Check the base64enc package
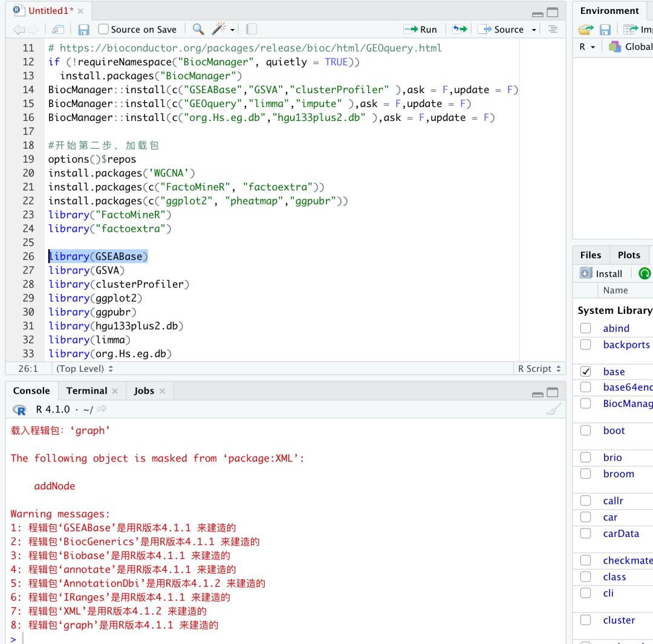653x644 pixels. tap(585, 388)
